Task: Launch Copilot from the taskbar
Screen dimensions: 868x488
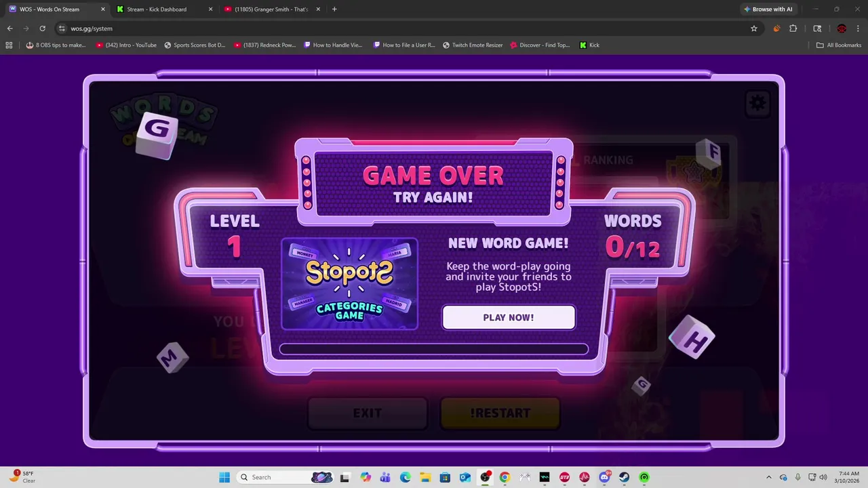Action: click(x=366, y=477)
